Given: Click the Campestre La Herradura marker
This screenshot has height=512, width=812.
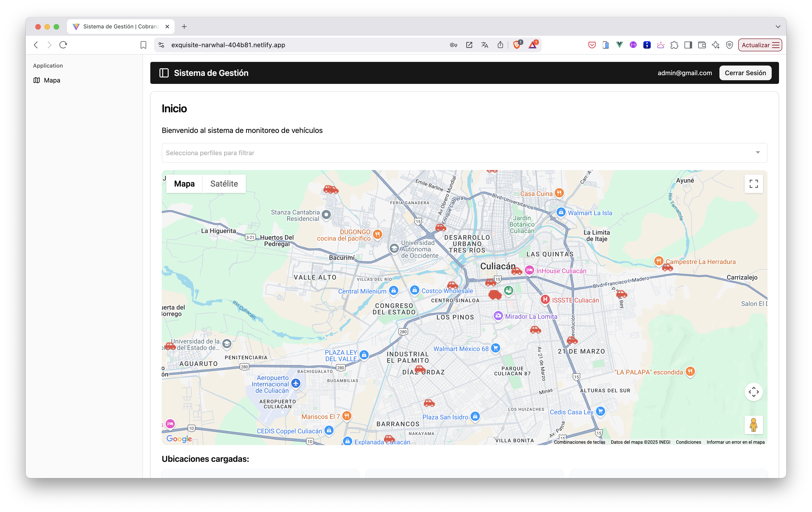Looking at the screenshot, I should tap(658, 261).
